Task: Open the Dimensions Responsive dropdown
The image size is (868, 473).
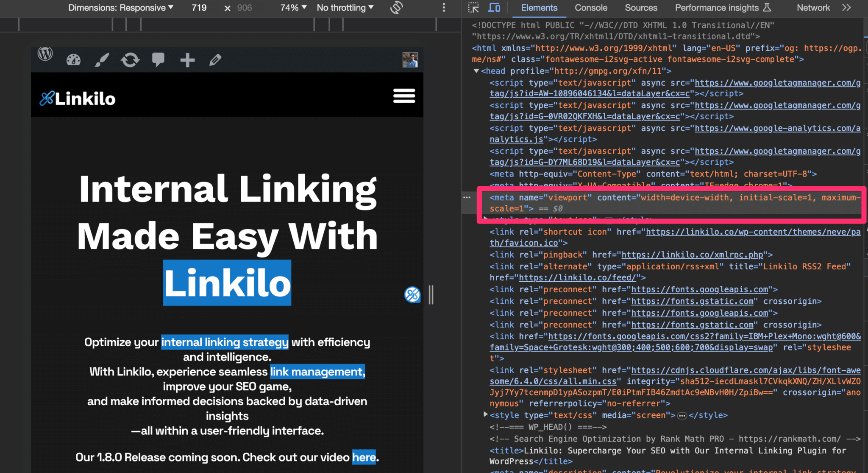Action: coord(121,8)
